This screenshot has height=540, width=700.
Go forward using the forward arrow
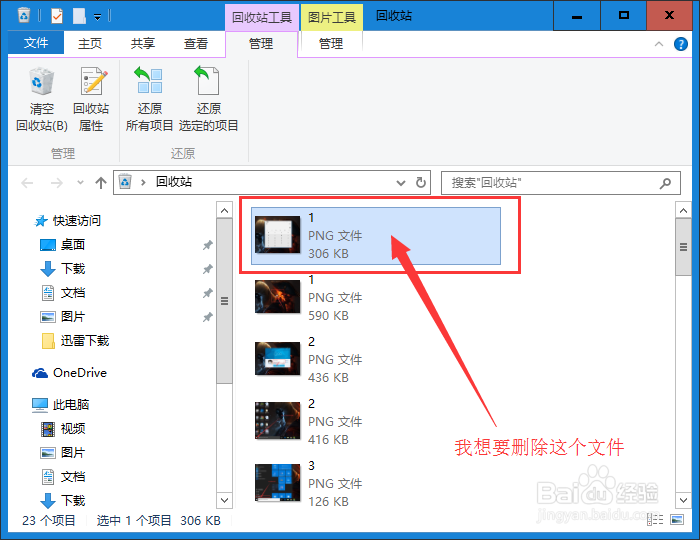[57, 183]
